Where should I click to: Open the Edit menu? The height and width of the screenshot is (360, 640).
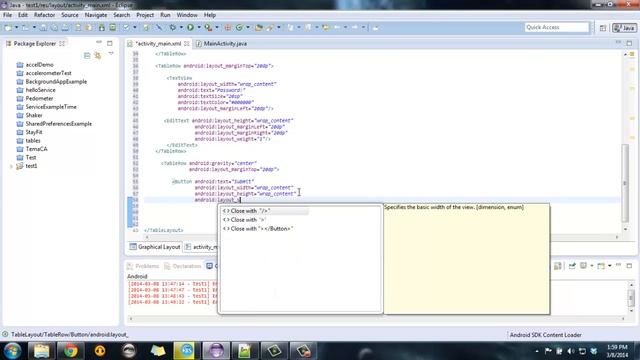23,15
